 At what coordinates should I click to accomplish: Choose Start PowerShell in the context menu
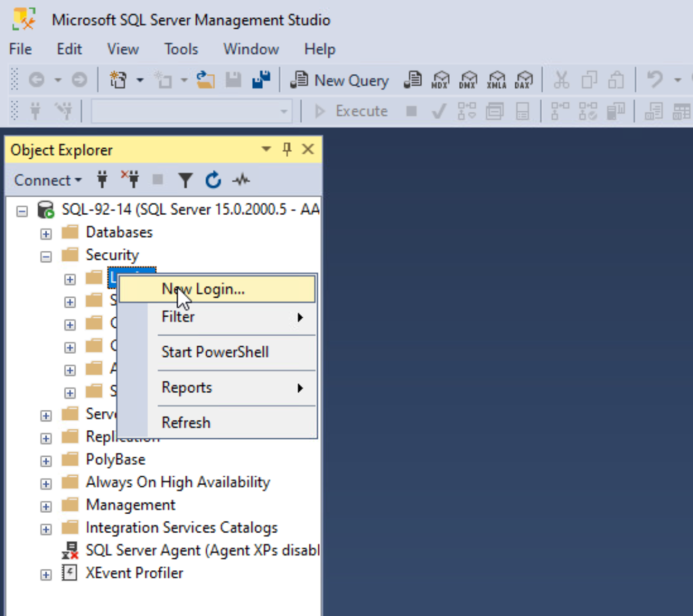click(215, 352)
